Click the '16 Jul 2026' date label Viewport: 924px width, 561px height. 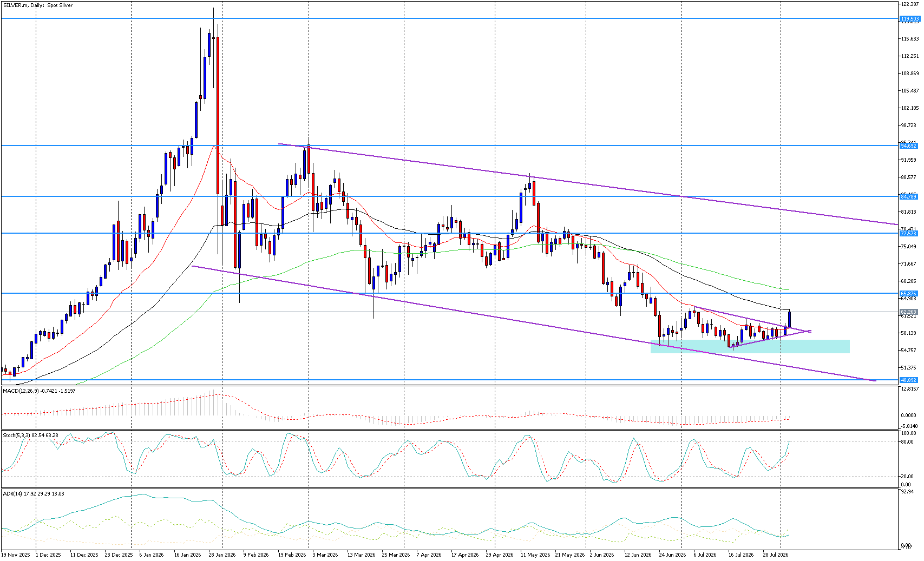(741, 555)
